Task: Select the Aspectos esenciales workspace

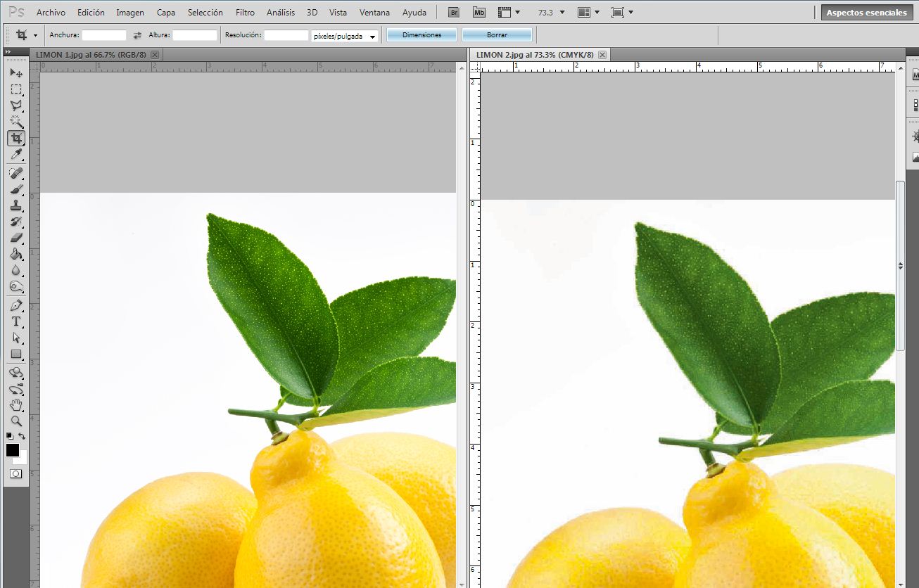Action: pyautogui.click(x=866, y=13)
